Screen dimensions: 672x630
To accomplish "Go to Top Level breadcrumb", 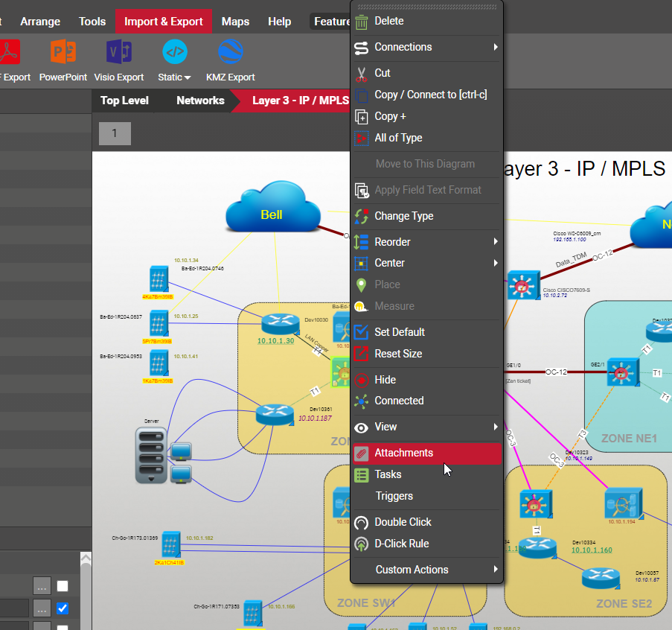I will coord(124,101).
